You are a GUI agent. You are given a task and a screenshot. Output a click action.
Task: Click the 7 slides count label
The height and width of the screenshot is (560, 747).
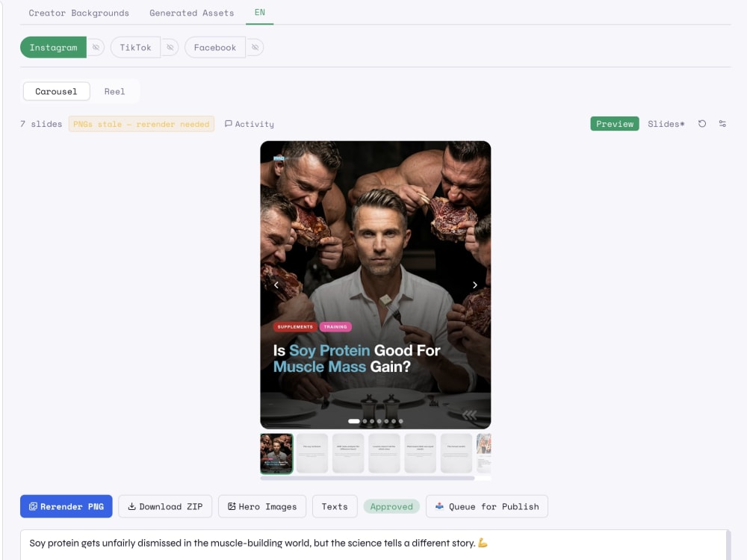[41, 124]
